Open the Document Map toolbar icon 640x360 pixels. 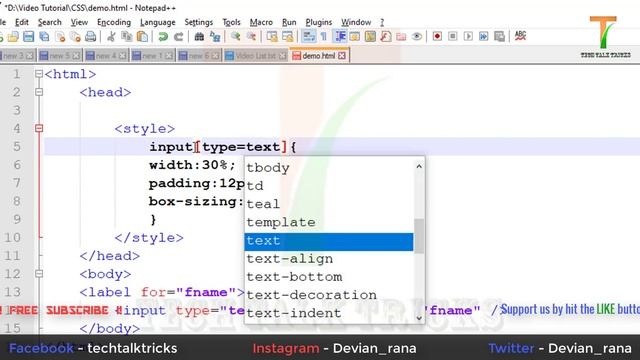click(370, 37)
